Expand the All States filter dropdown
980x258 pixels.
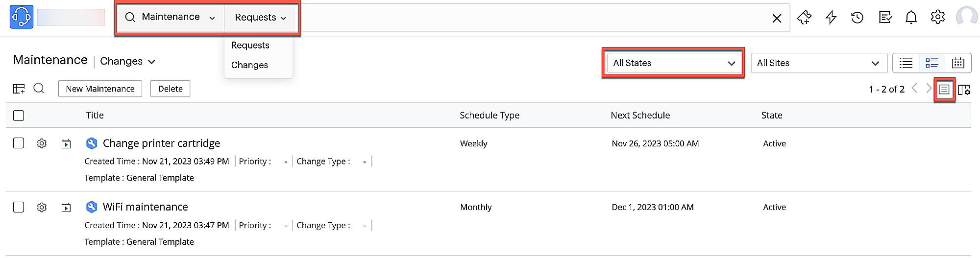(674, 63)
